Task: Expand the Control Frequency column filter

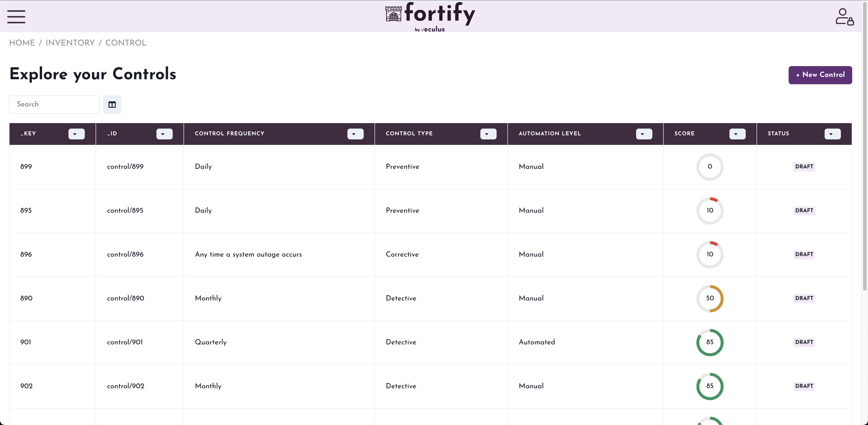Action: pos(355,134)
